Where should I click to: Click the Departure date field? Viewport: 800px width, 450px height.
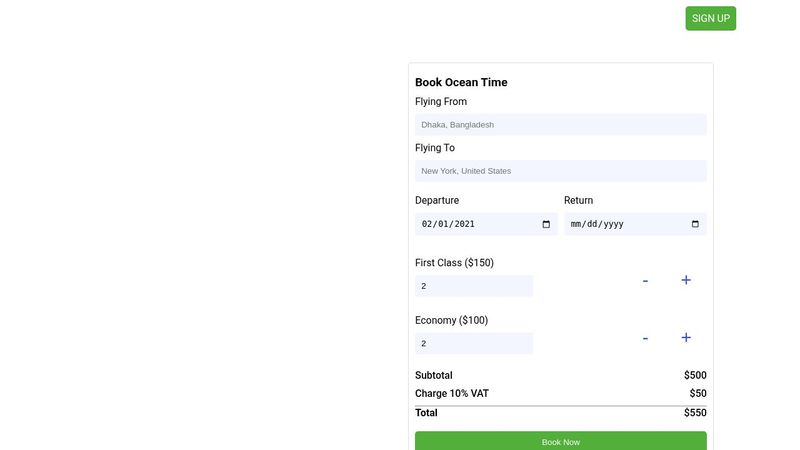tap(486, 224)
